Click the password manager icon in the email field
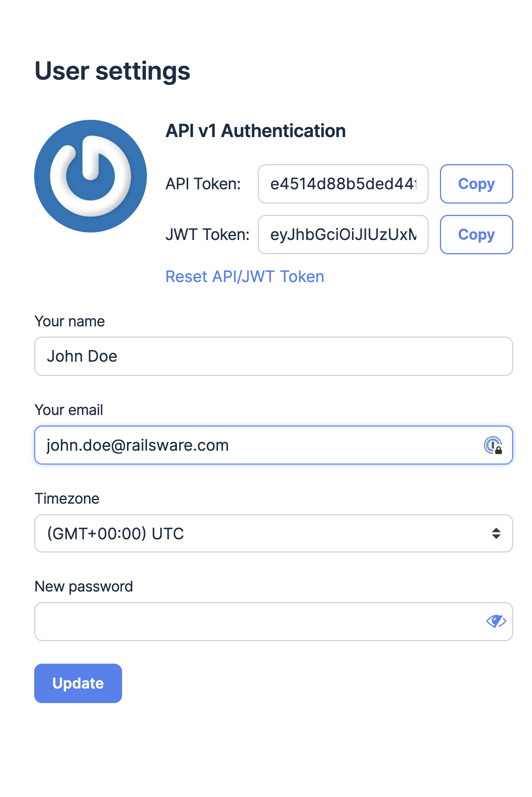Screen dimensions: 532x797 493,445
